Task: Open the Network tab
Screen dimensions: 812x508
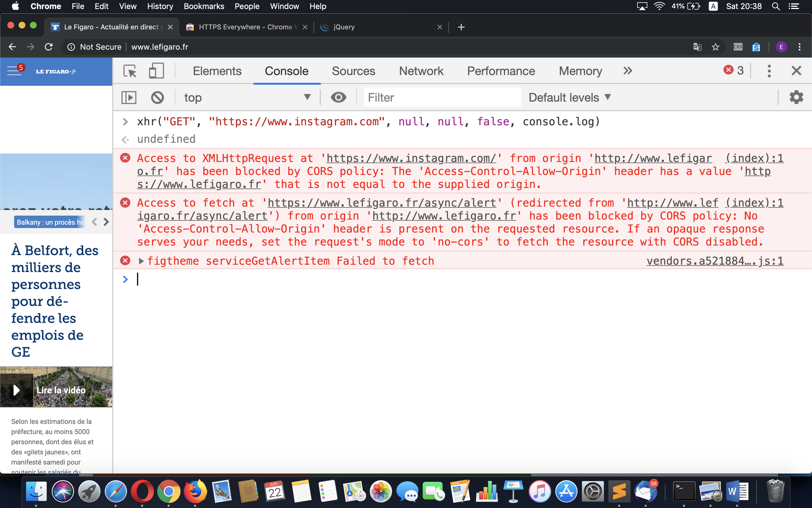Action: (x=421, y=71)
